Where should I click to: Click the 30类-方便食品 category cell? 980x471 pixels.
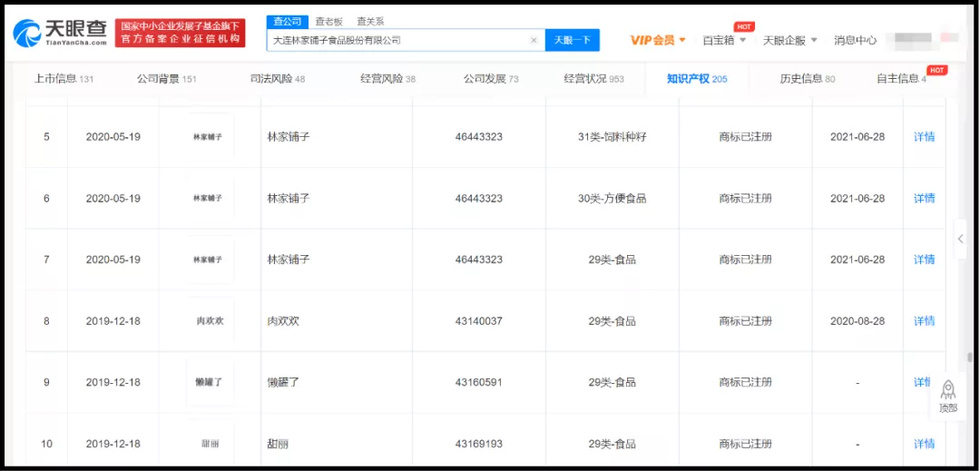tap(612, 198)
